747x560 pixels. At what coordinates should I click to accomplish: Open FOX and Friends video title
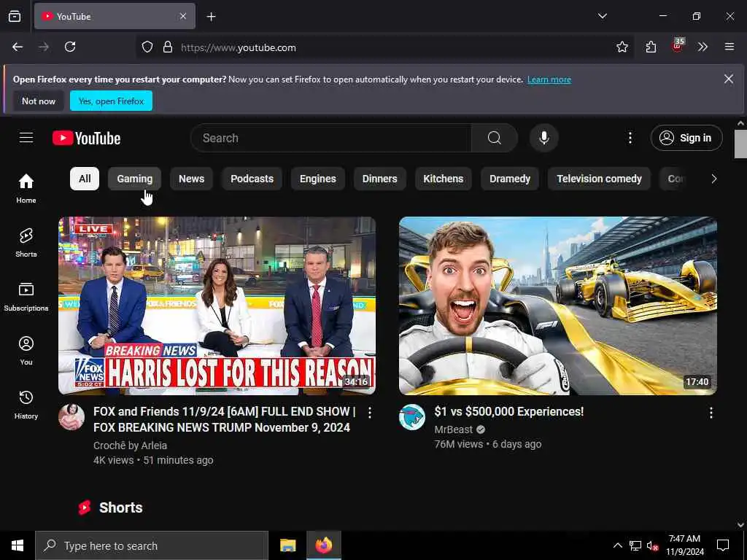click(225, 419)
